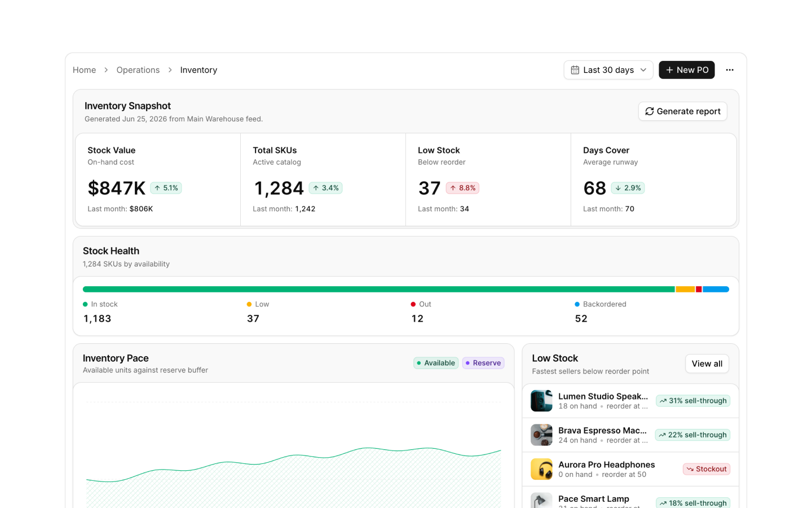The height and width of the screenshot is (508, 812).
Task: Expand the Last 30 days dropdown
Action: (608, 70)
